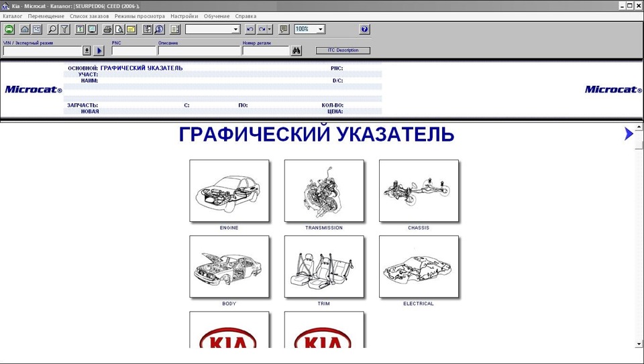Open the Список заказов menu
This screenshot has width=644, height=364.
pyautogui.click(x=89, y=16)
